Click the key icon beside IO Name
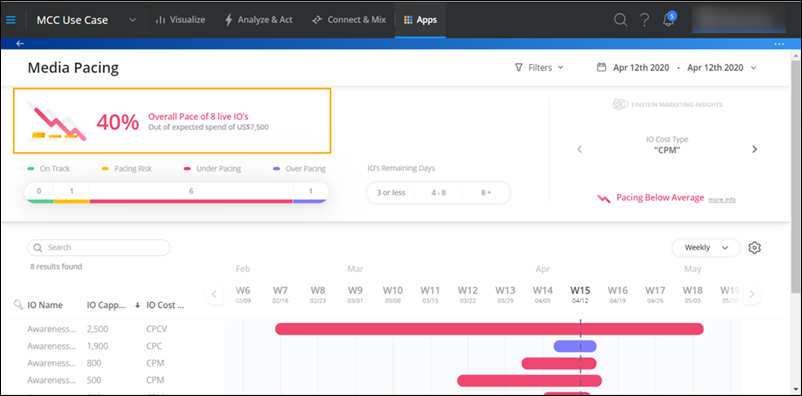Image resolution: width=802 pixels, height=396 pixels. [18, 305]
